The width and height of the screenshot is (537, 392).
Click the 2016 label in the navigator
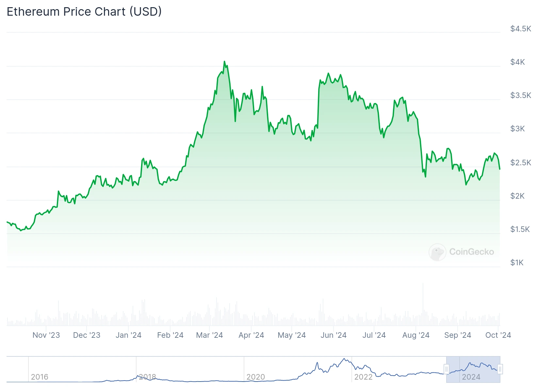click(x=40, y=377)
